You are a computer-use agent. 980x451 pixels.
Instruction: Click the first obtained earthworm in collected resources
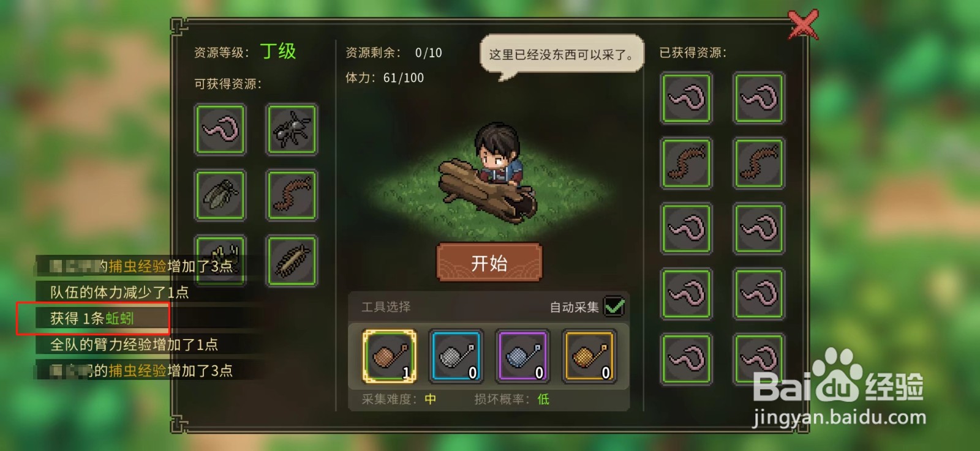[687, 98]
